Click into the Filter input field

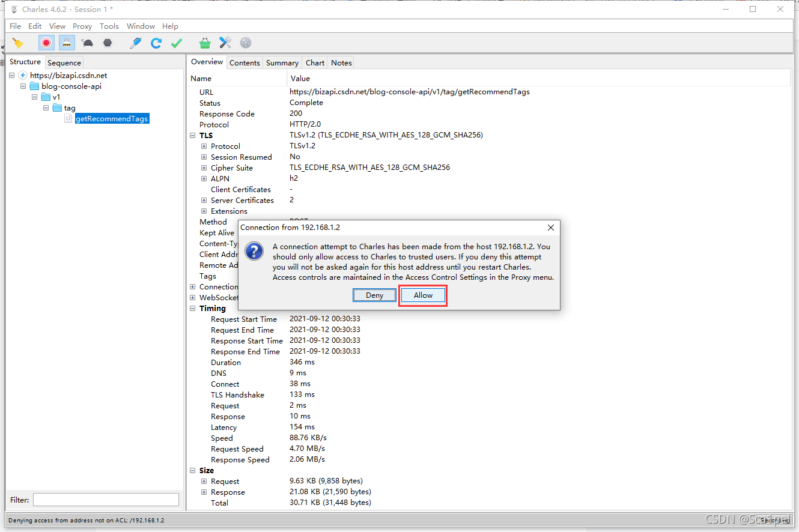coord(106,500)
